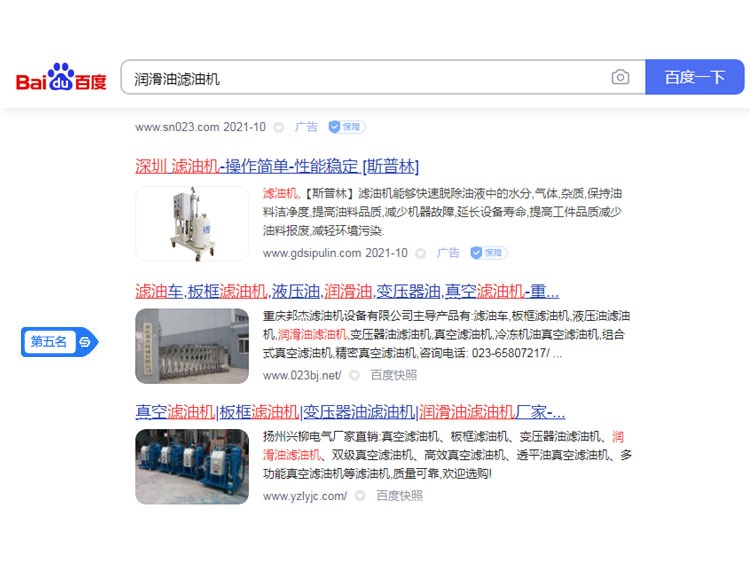
Task: Click the 保障 shield badge next to sn023.com
Action: [x=346, y=127]
